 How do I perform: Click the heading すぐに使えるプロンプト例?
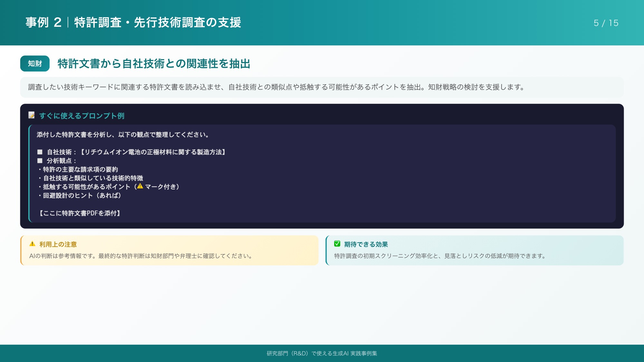82,116
